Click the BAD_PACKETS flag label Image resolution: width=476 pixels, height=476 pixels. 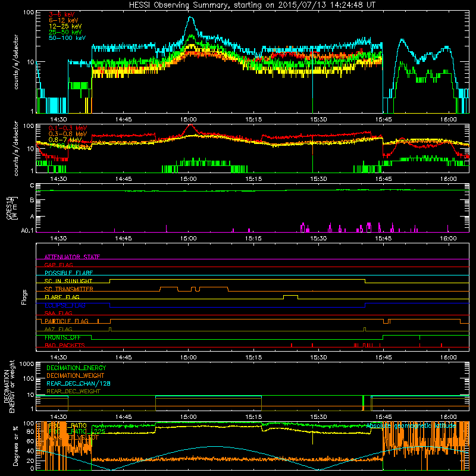coord(65,345)
